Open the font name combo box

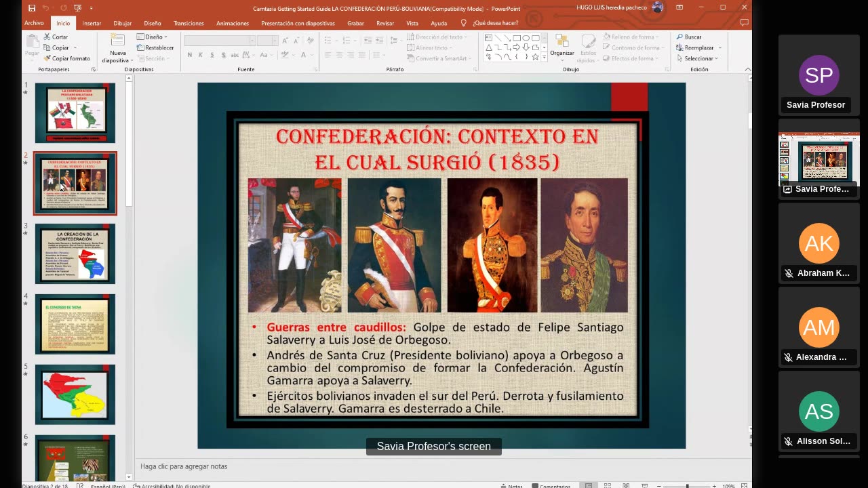[220, 41]
